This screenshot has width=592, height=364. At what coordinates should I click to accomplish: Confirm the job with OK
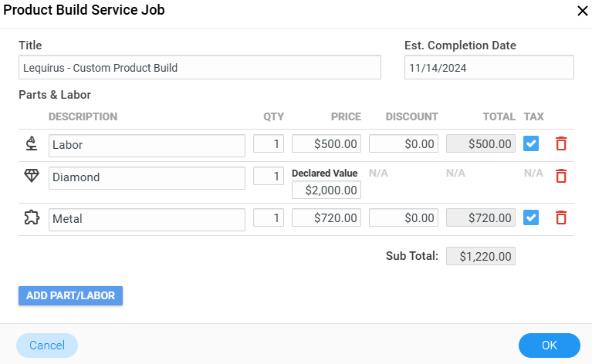(x=549, y=345)
